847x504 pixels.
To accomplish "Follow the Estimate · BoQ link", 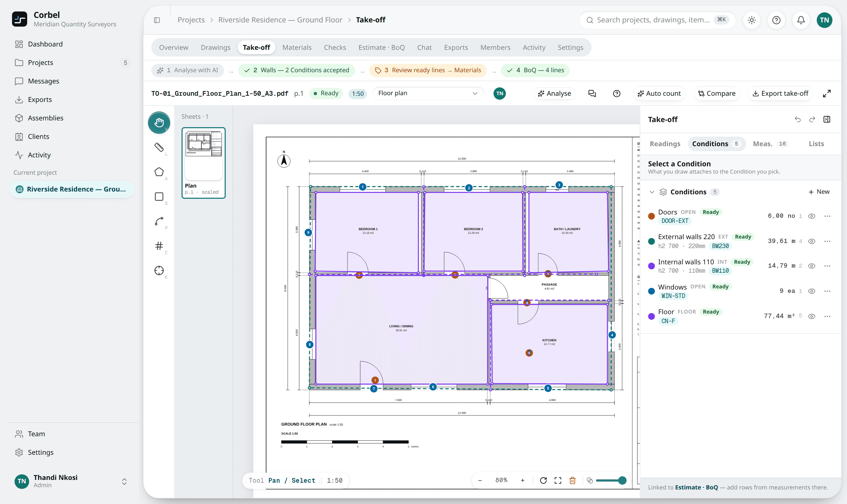I will point(696,487).
